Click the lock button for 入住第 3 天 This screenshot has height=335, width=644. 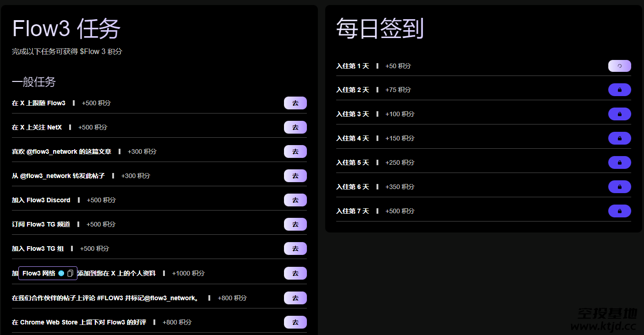tap(619, 114)
